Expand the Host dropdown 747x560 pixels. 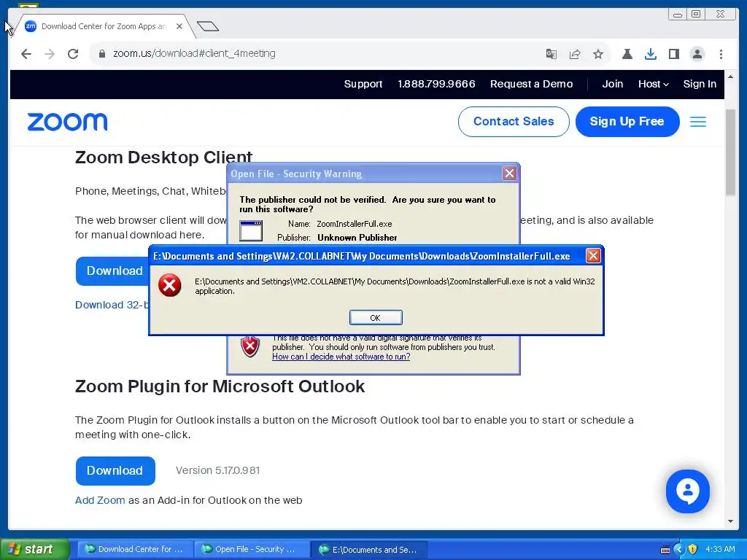click(x=653, y=84)
